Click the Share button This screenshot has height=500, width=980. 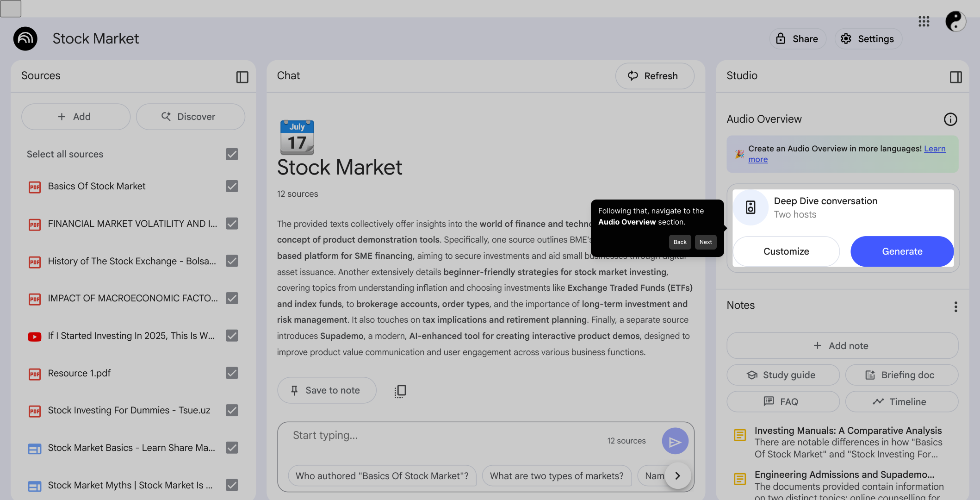pos(797,39)
